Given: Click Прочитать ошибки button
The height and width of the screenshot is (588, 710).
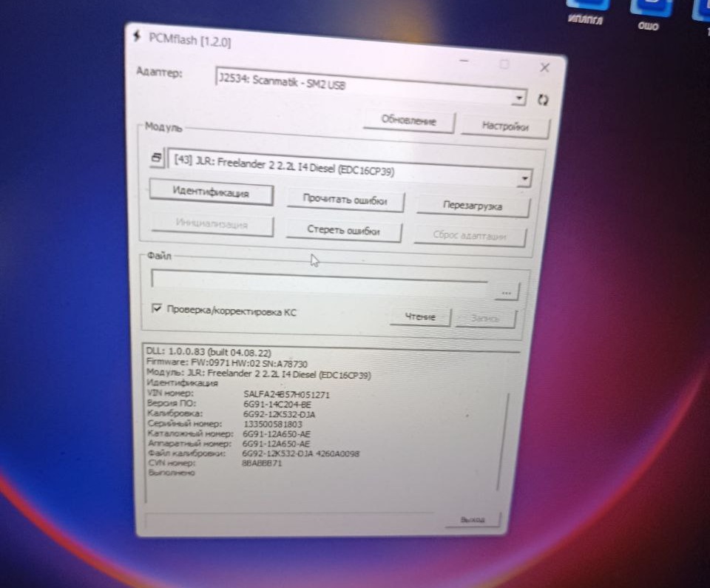Looking at the screenshot, I should (345, 199).
